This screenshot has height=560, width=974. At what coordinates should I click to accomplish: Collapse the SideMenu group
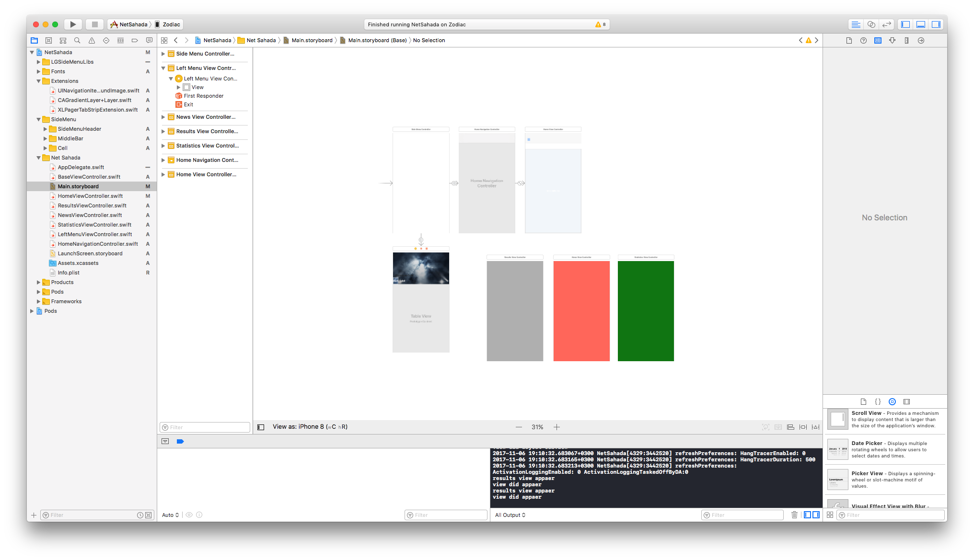[x=39, y=119]
